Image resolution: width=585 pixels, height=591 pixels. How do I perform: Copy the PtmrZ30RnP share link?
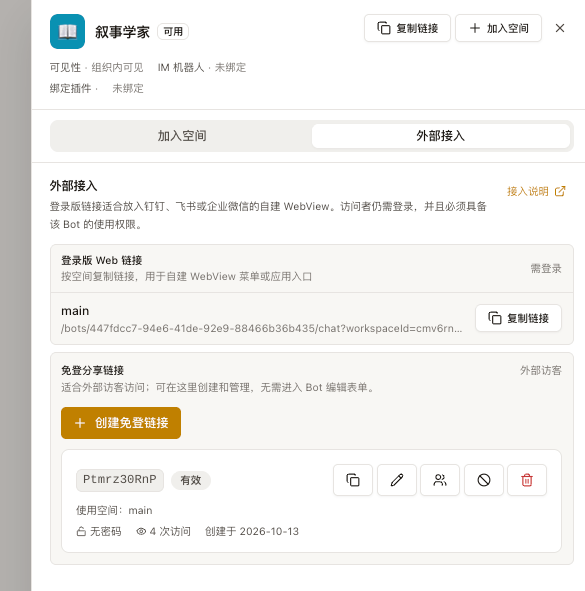353,480
